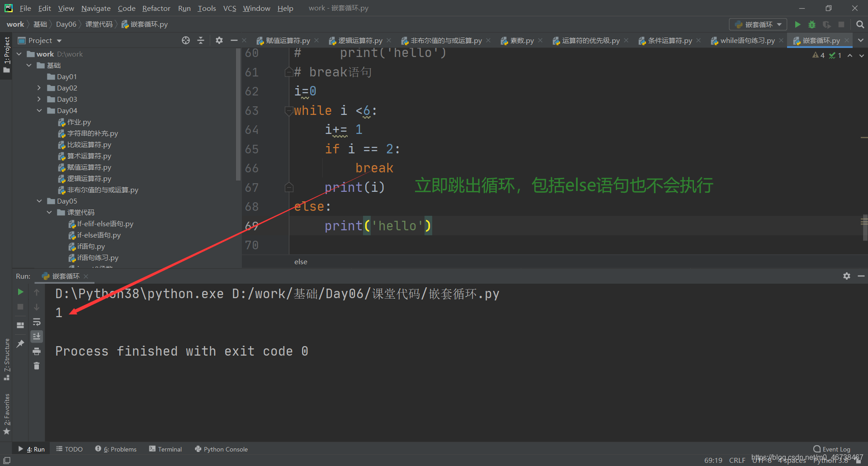This screenshot has height=466, width=868.
Task: Fold the while loop block at line 63
Action: (x=288, y=110)
